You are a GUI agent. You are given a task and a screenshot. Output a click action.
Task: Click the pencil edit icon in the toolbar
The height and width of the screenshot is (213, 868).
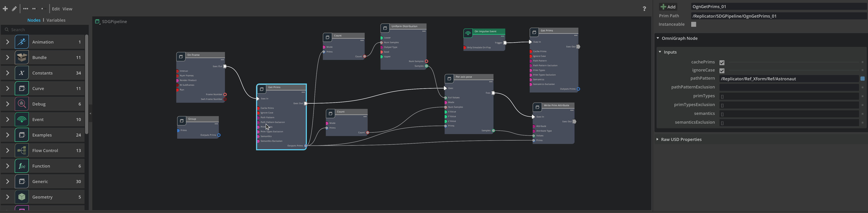(x=14, y=9)
